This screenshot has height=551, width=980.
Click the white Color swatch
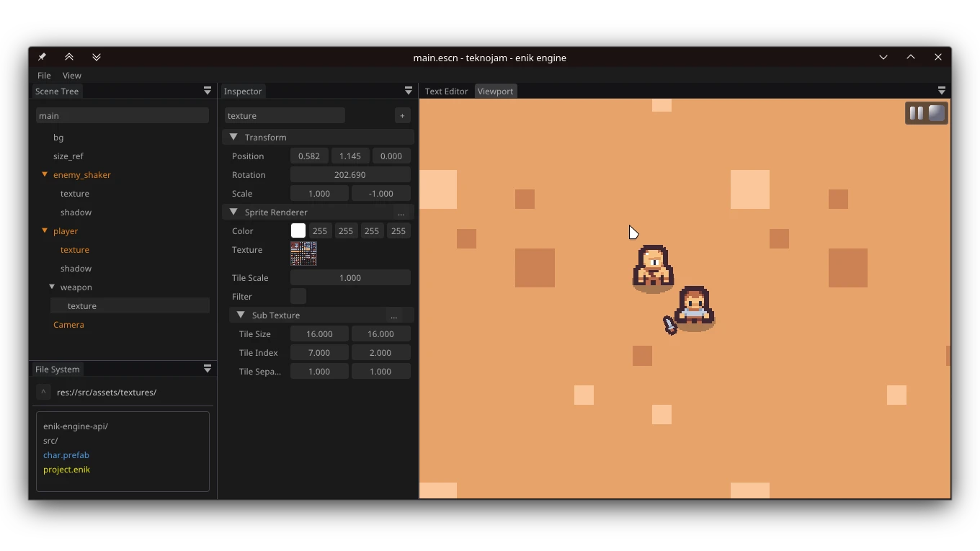click(x=298, y=230)
